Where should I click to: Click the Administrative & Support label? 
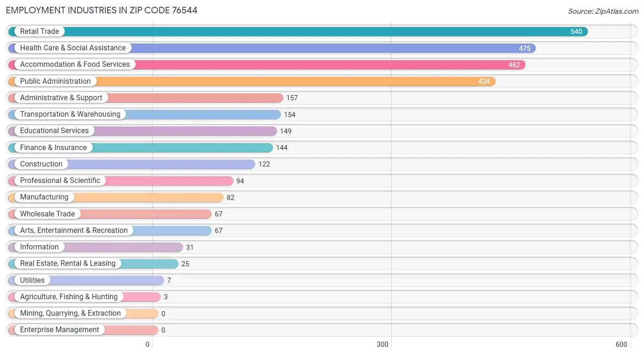pos(61,98)
